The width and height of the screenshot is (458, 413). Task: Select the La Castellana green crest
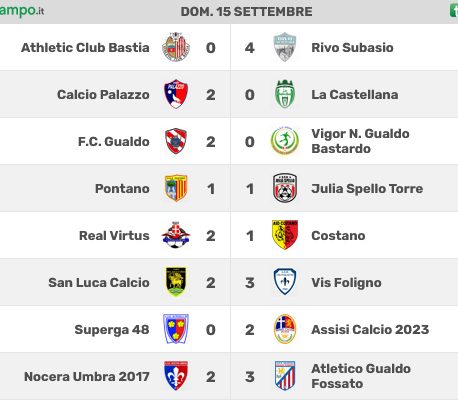click(x=285, y=94)
